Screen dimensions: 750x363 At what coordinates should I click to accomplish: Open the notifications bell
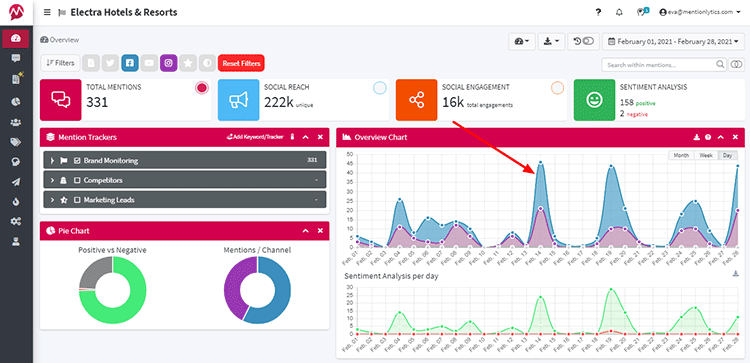coord(619,12)
